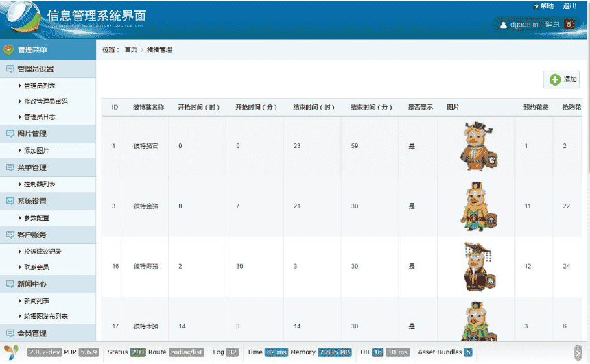590x364 pixels.
Task: Collapse the debug toolbar with arrow
Action: [578, 352]
